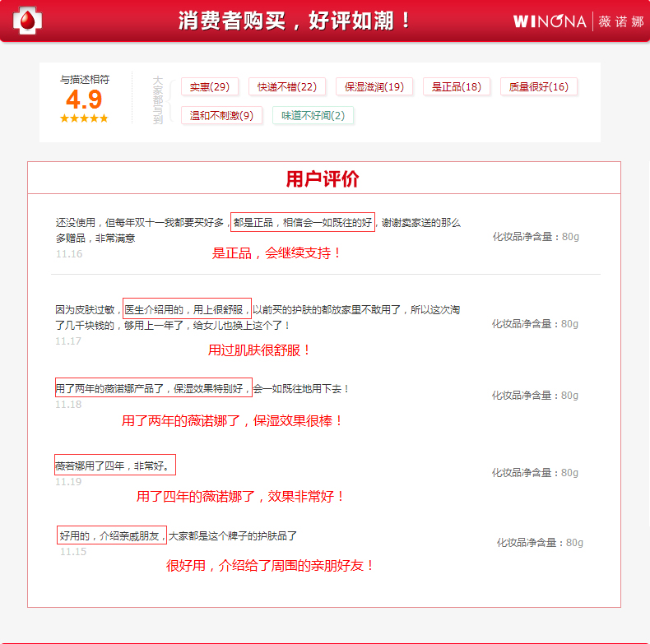The width and height of the screenshot is (650, 644).
Task: Click the red caption 用了四年的薇诺娜了，效果非常好！
Action: click(240, 496)
